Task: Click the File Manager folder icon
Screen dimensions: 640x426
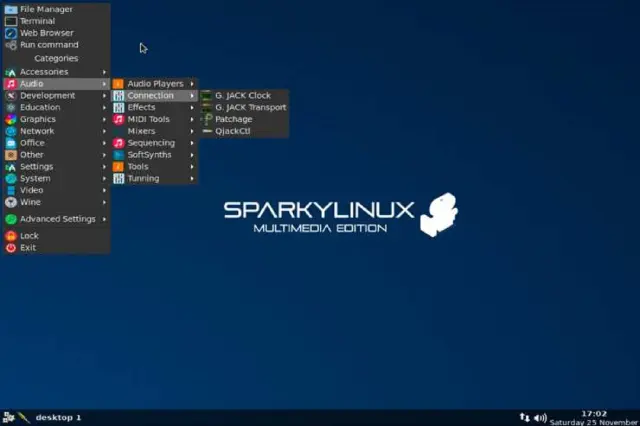Action: [x=11, y=9]
